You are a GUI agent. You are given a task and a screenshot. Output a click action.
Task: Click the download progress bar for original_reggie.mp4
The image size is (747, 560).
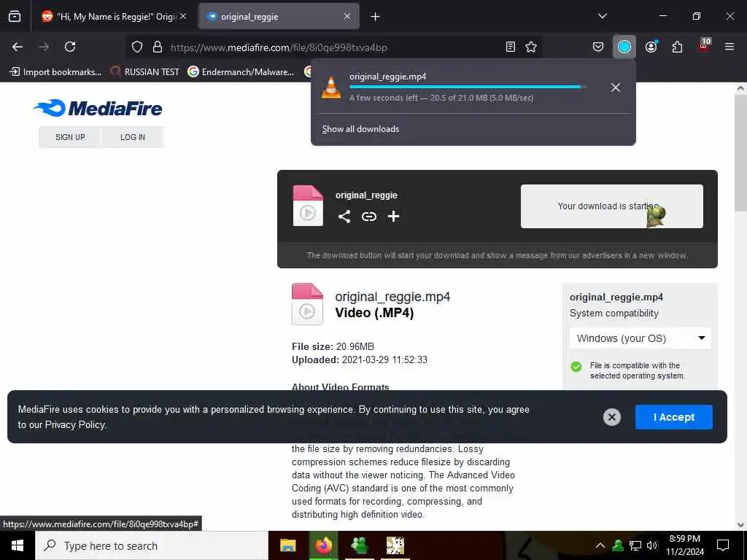tap(468, 87)
